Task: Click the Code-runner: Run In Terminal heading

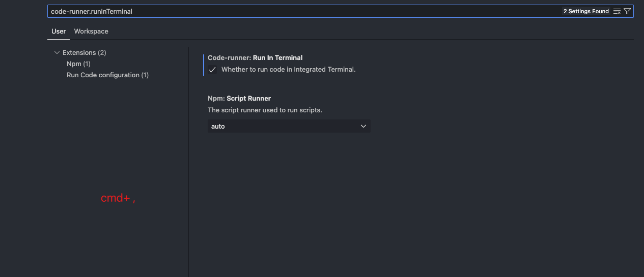Action: click(x=255, y=58)
